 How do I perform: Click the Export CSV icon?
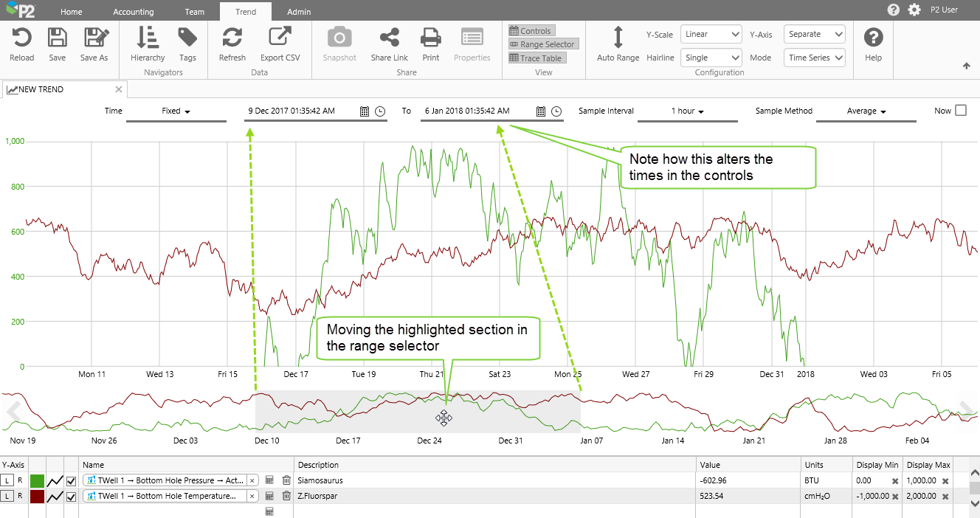[x=280, y=38]
